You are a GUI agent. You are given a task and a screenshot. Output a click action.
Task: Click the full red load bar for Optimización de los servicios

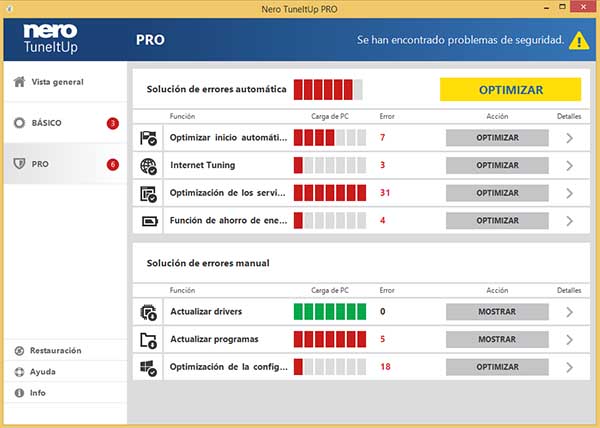pyautogui.click(x=330, y=193)
